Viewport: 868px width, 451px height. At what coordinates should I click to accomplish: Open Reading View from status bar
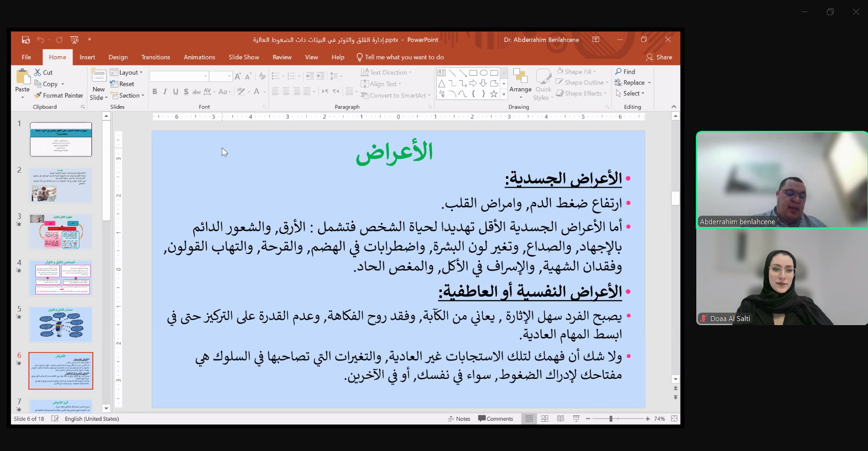[560, 419]
